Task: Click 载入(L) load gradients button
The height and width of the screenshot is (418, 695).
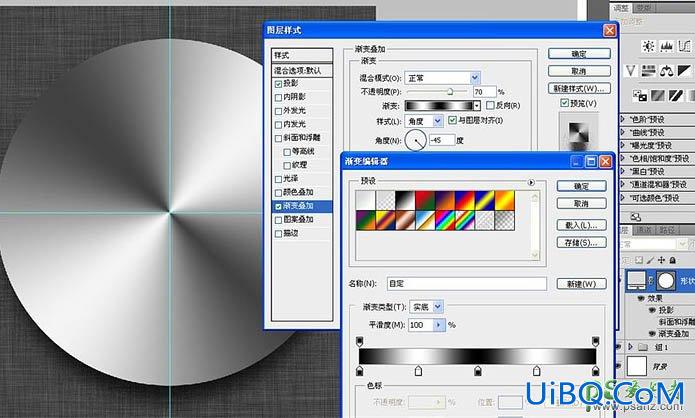Action: click(x=582, y=225)
